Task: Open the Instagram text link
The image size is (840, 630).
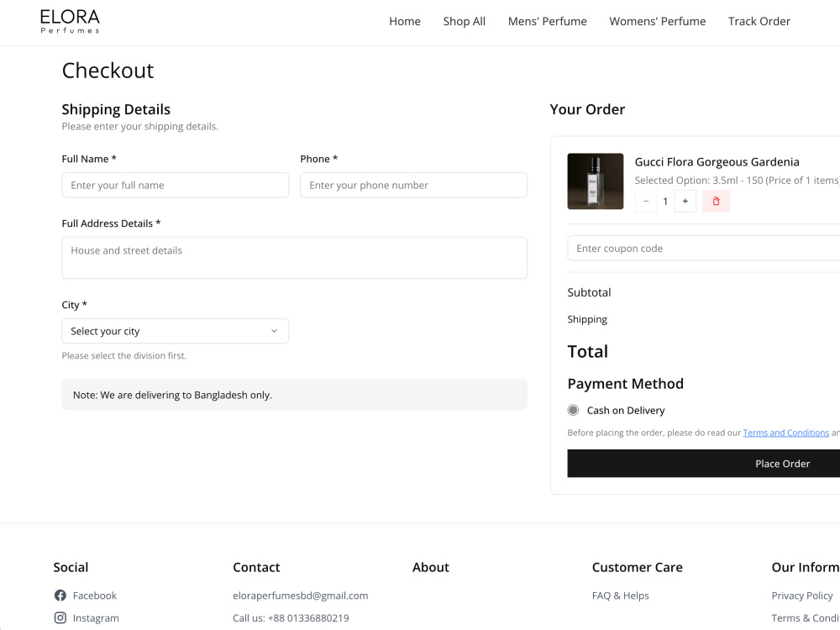Action: pyautogui.click(x=96, y=618)
